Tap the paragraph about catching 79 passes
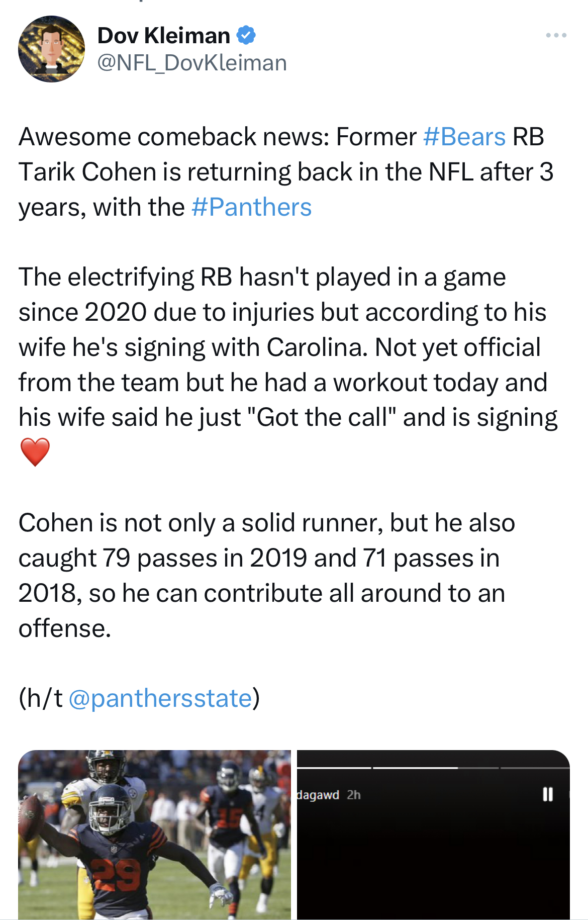 (267, 576)
